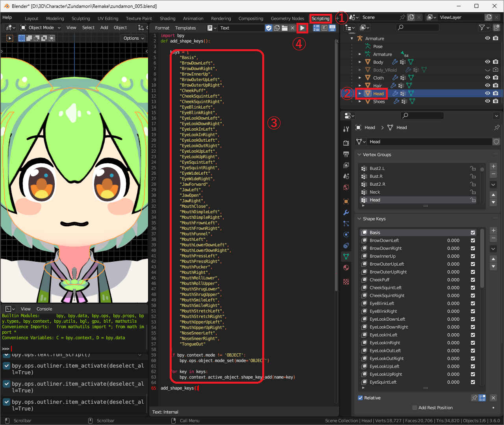Open the Material properties tab
The width and height of the screenshot is (504, 425).
(x=346, y=268)
